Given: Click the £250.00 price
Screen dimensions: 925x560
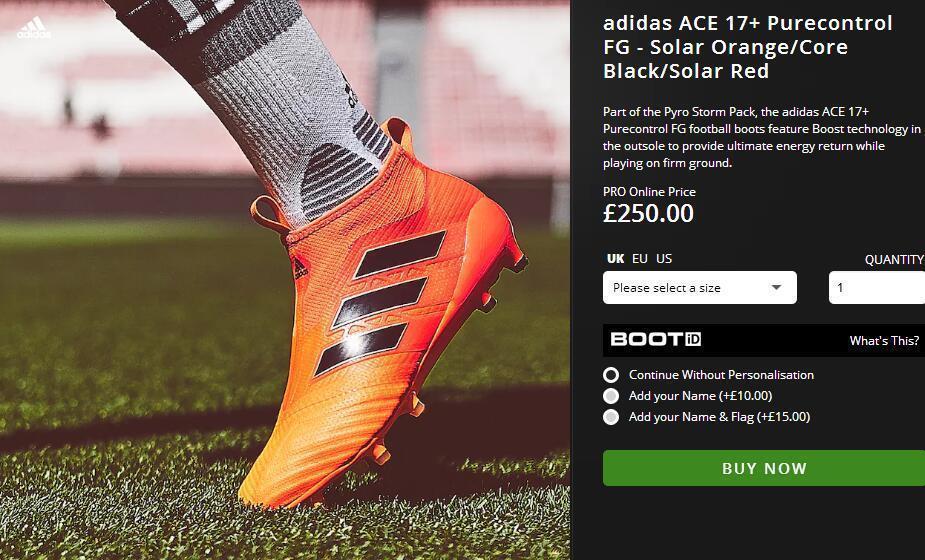Looking at the screenshot, I should click(648, 213).
